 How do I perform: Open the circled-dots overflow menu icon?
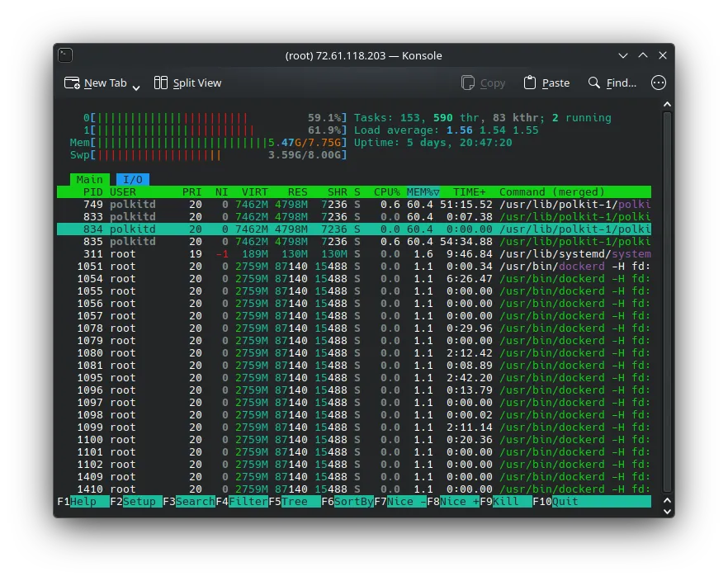pyautogui.click(x=658, y=83)
